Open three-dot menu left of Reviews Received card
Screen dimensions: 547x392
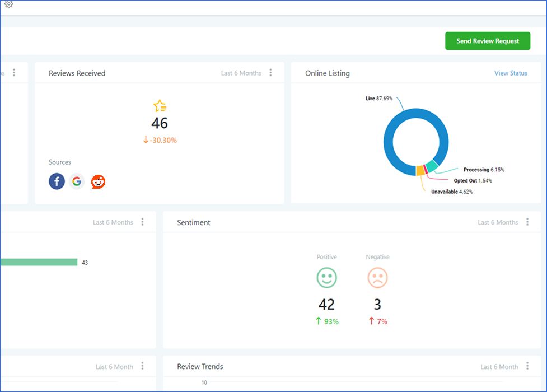click(14, 73)
